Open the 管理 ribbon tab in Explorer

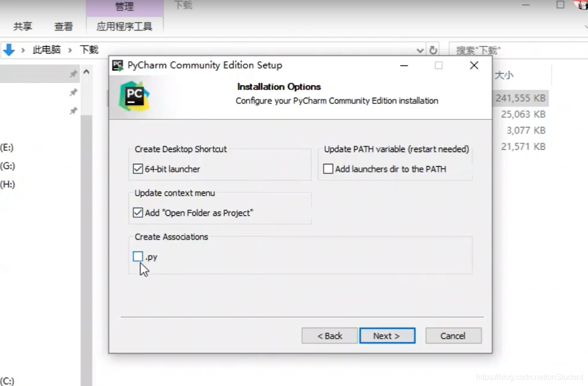click(x=124, y=6)
